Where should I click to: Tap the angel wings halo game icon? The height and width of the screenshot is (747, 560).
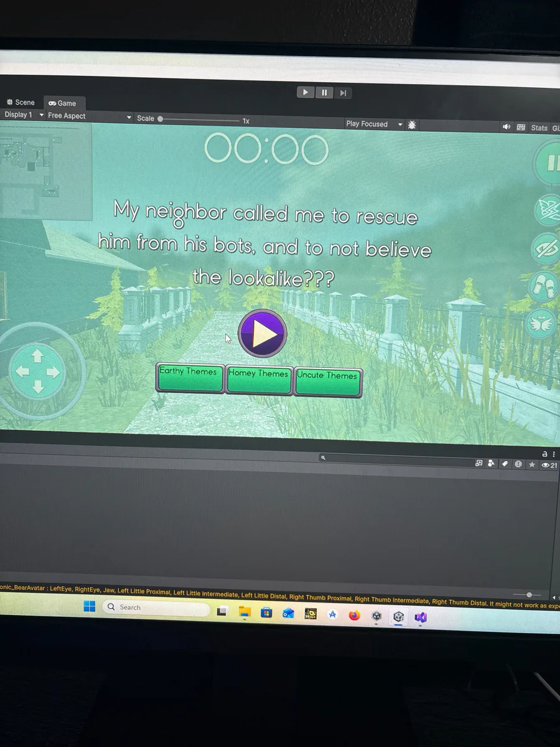pyautogui.click(x=540, y=324)
